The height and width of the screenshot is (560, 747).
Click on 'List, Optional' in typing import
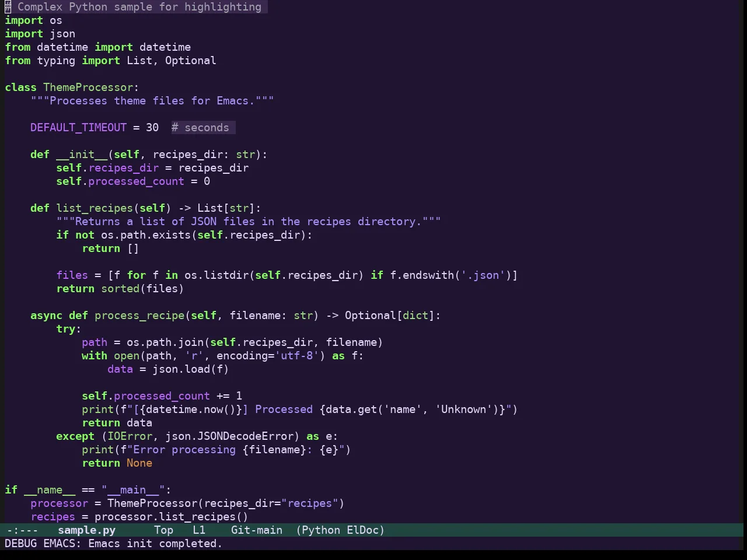pyautogui.click(x=172, y=61)
